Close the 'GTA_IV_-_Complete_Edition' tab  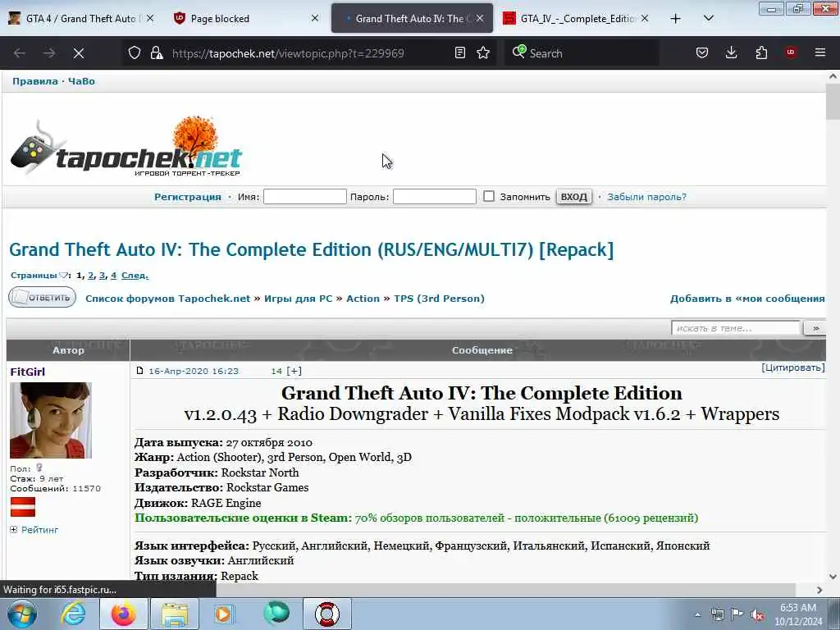click(645, 18)
